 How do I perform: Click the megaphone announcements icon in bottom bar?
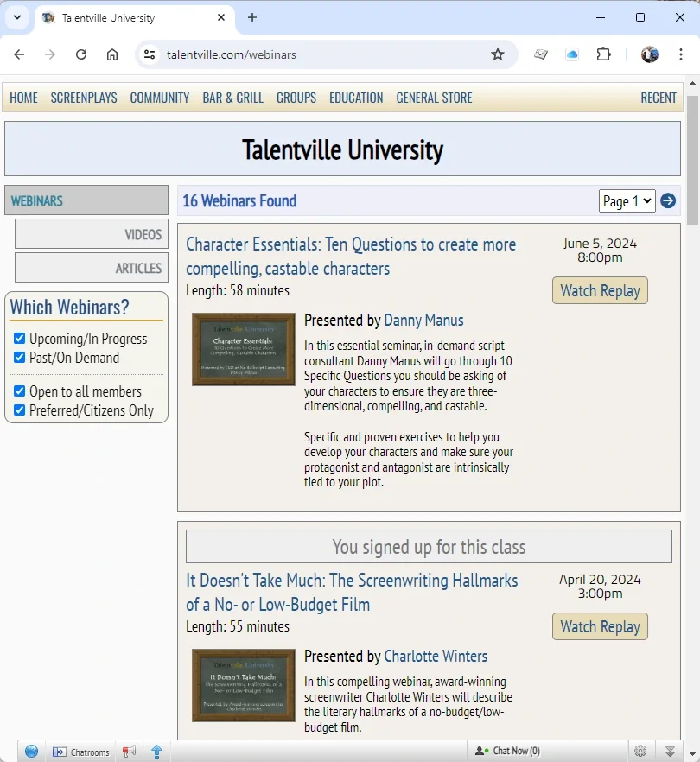[129, 752]
